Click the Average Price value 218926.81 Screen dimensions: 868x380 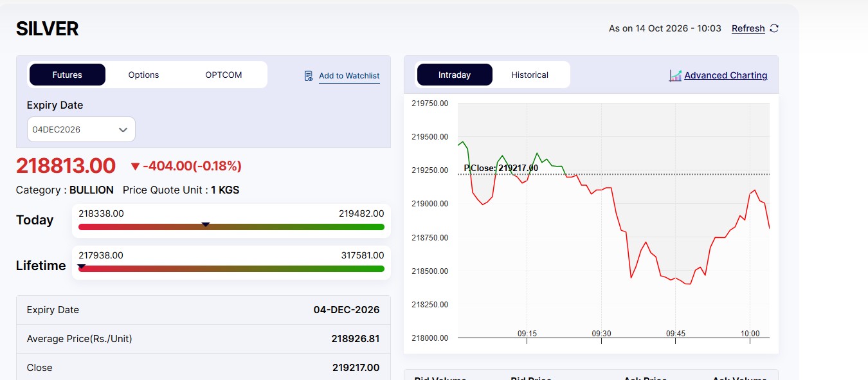coord(356,339)
